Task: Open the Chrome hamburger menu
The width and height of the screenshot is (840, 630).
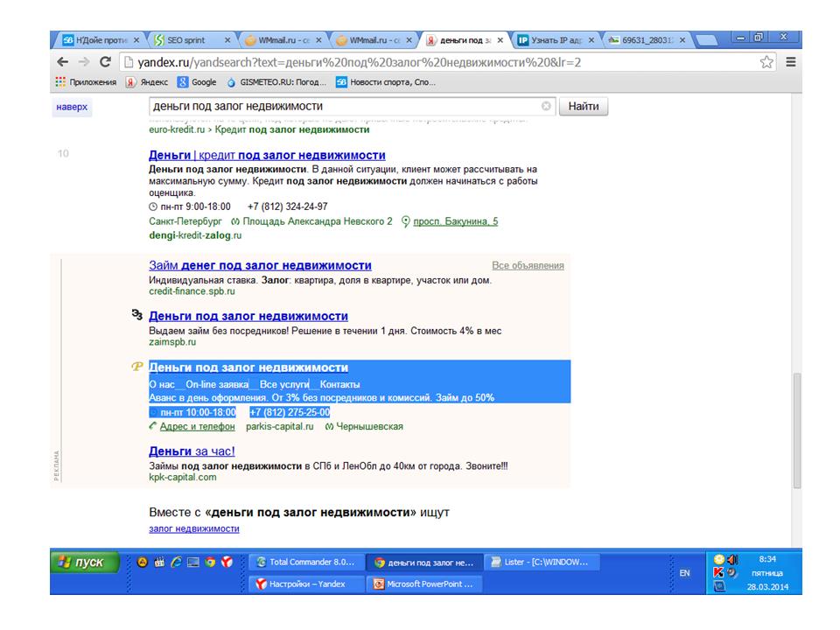Action: tap(791, 62)
